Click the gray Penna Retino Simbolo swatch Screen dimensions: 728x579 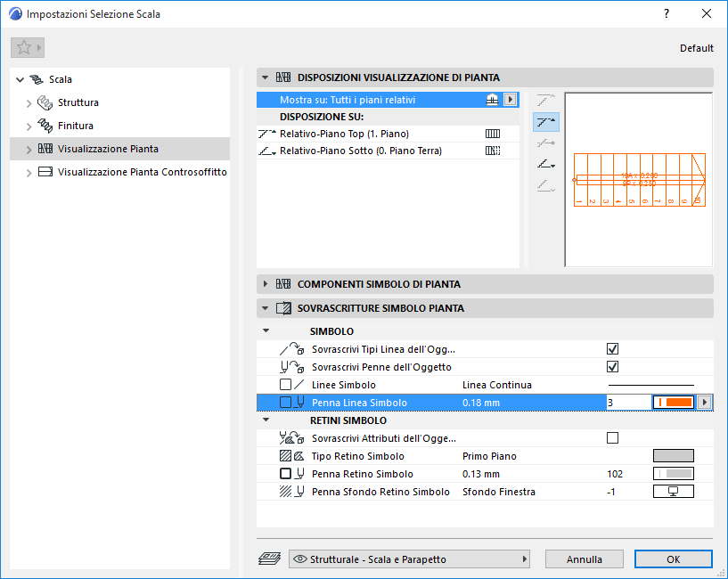pos(674,474)
